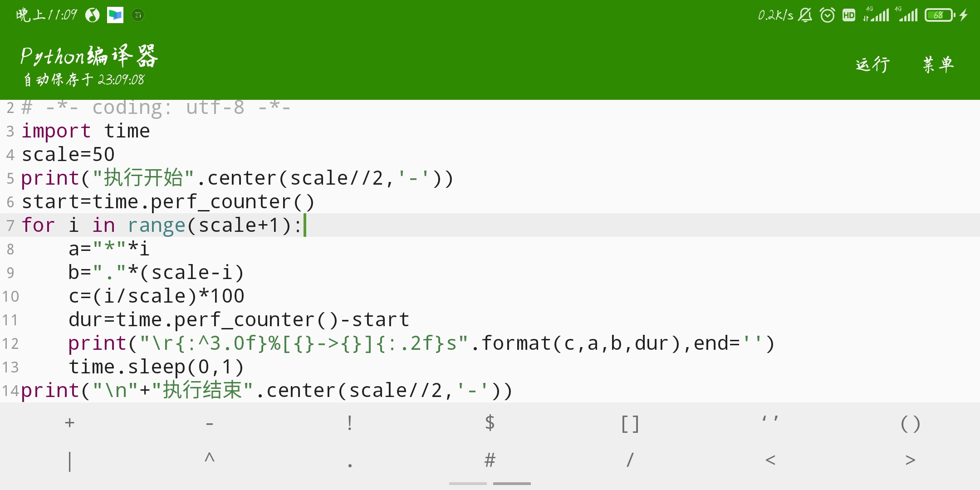Tap the 运行 run button
980x490 pixels.
pyautogui.click(x=872, y=64)
